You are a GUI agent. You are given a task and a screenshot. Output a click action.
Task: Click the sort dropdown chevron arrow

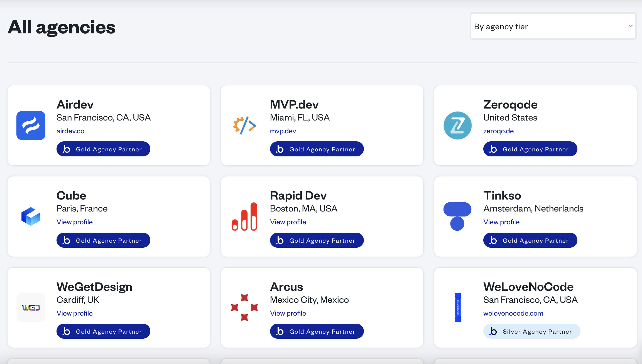[x=630, y=26]
